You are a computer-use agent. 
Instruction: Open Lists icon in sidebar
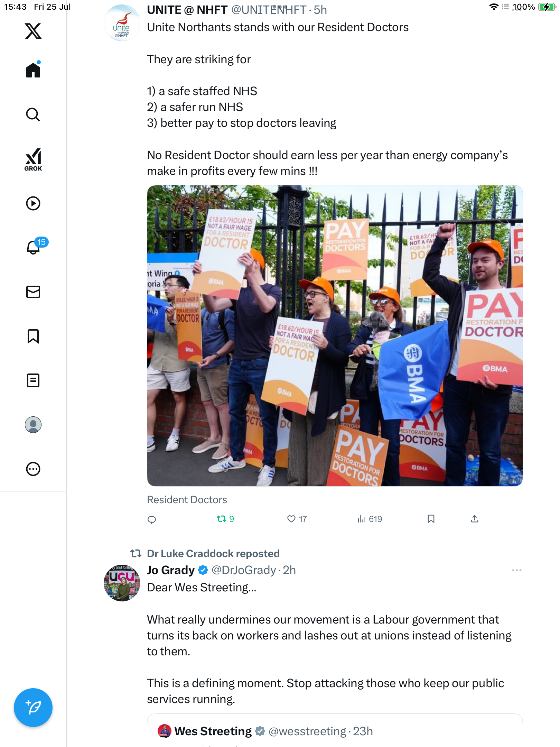click(x=33, y=380)
